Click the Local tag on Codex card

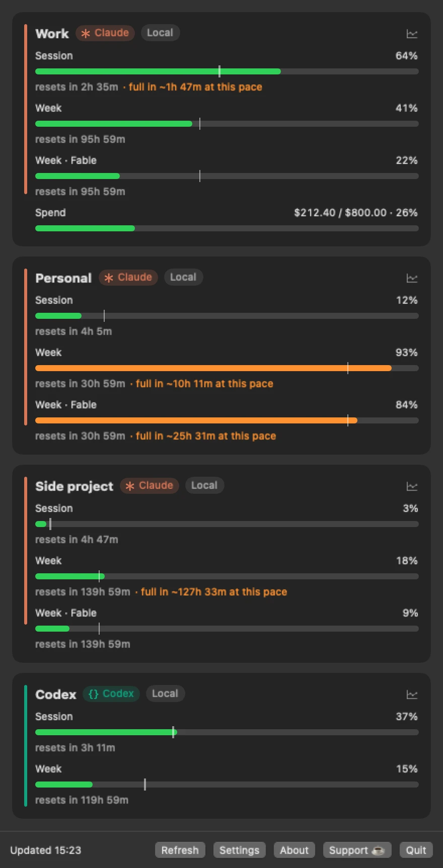click(165, 693)
